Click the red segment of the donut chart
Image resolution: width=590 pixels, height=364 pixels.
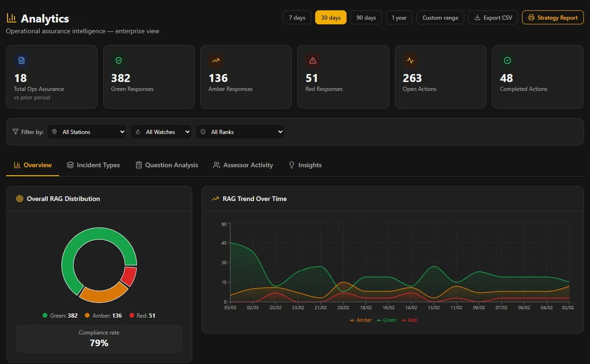click(129, 277)
